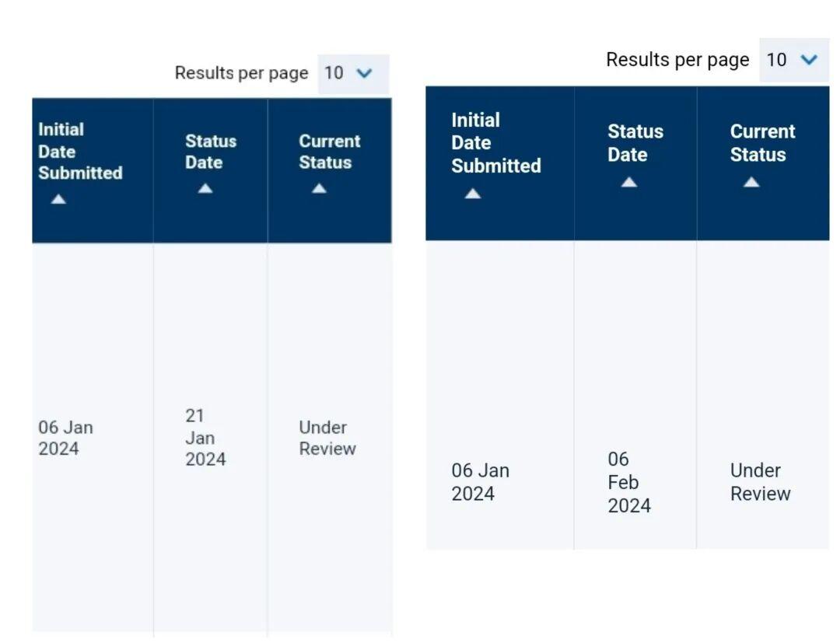Click sort arrow under Initial Date Submitted, right table
The image size is (840, 643).
(x=473, y=194)
